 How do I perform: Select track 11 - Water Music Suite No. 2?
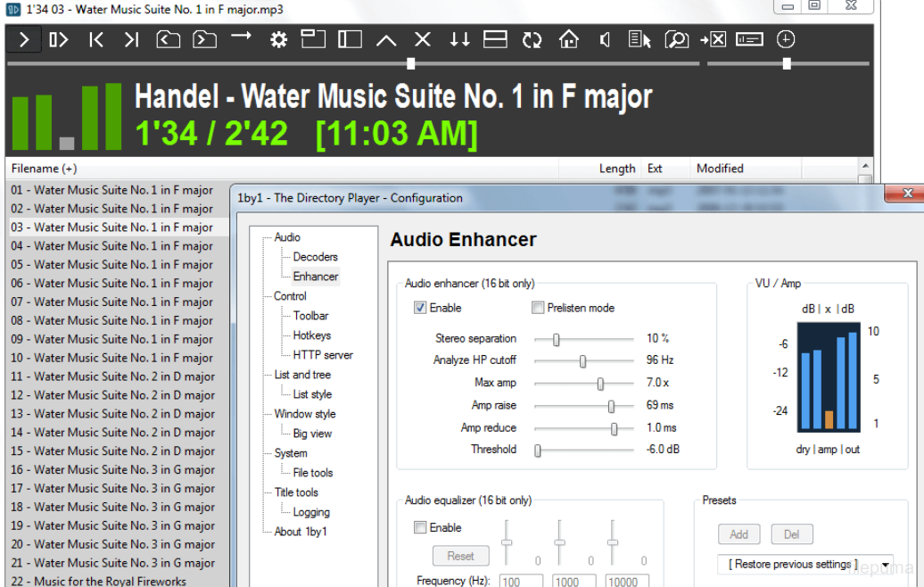click(112, 376)
